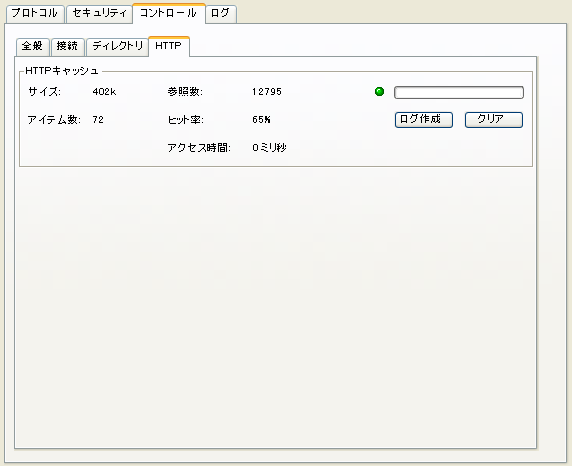Click the アクセス時間 value 0ミリ秒

point(269,148)
